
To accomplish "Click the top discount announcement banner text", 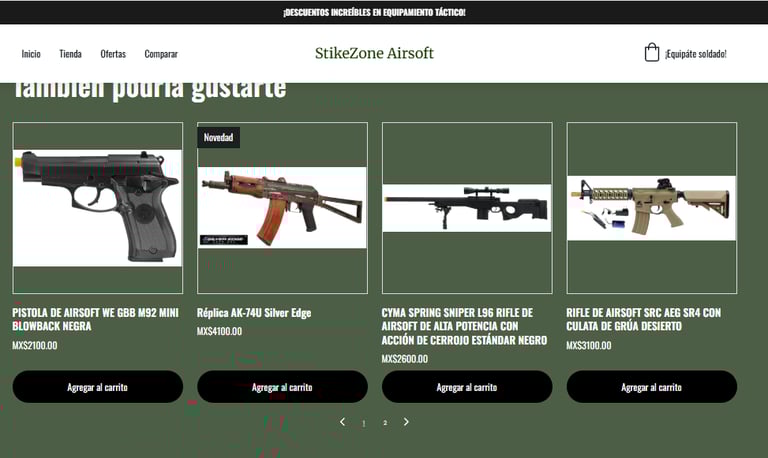I will [x=374, y=12].
